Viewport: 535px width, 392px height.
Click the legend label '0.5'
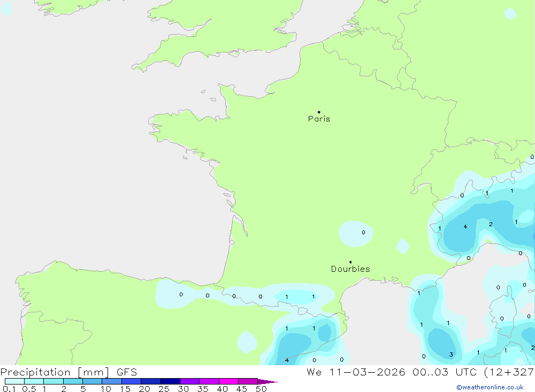(x=29, y=389)
